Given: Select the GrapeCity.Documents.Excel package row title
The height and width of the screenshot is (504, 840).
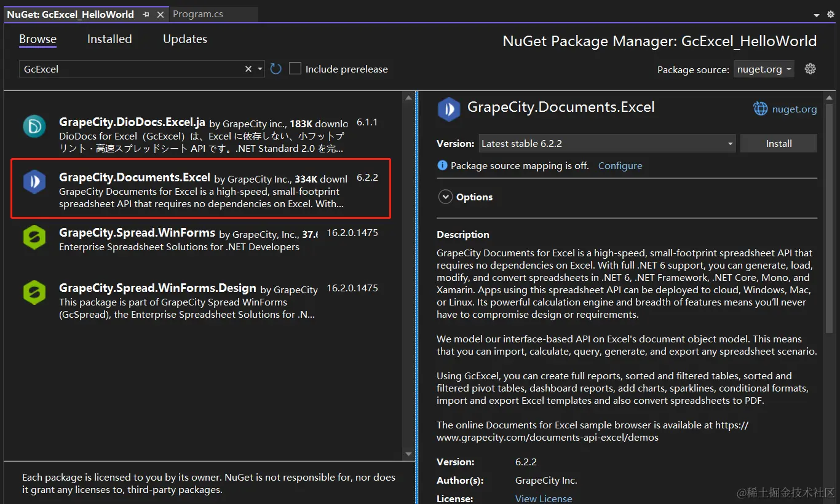Looking at the screenshot, I should 135,178.
